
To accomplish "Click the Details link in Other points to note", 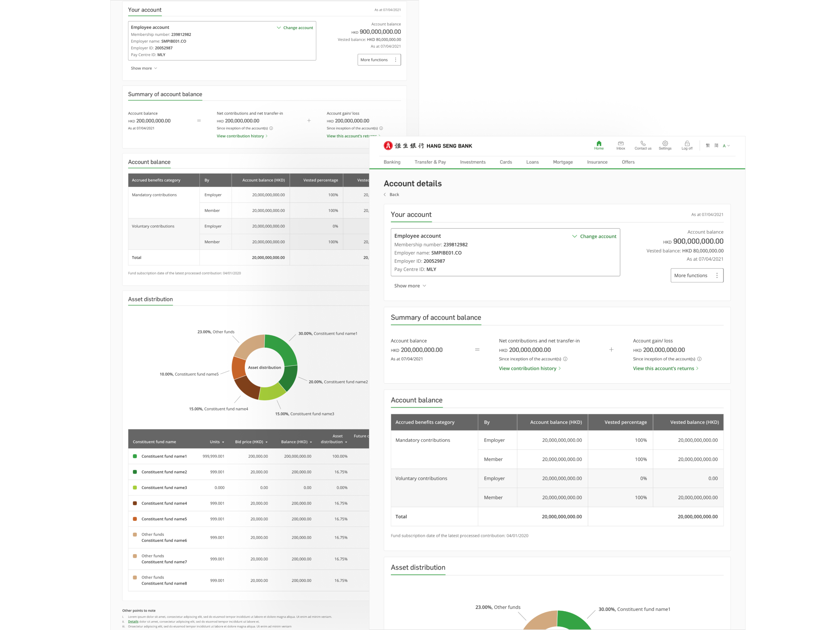I will coord(133,622).
